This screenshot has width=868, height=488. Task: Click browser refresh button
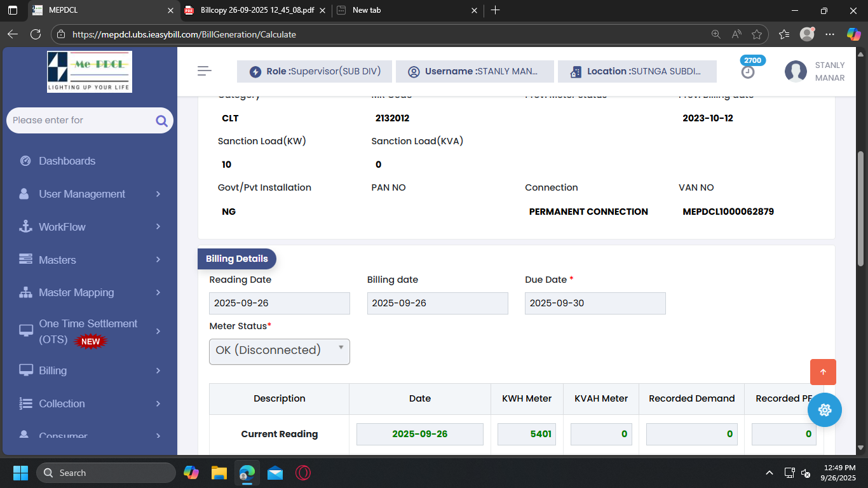tap(36, 34)
